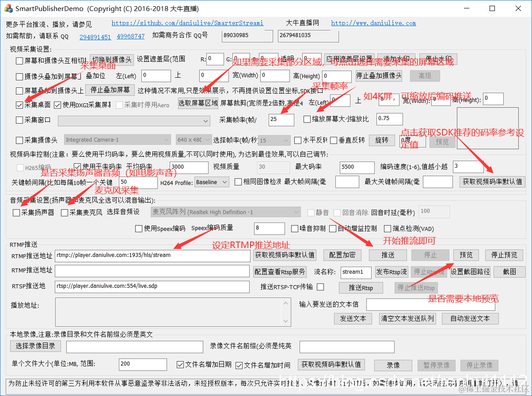Enable 缩放屏幕大小 checkbox

[307, 119]
